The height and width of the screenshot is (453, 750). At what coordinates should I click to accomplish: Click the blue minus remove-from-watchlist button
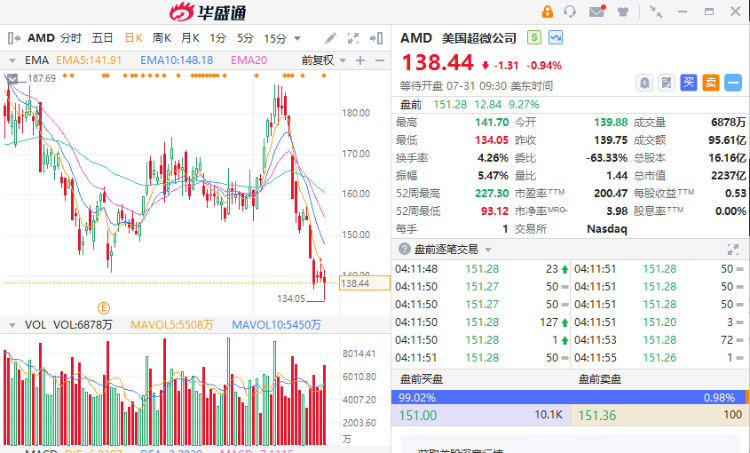(733, 82)
